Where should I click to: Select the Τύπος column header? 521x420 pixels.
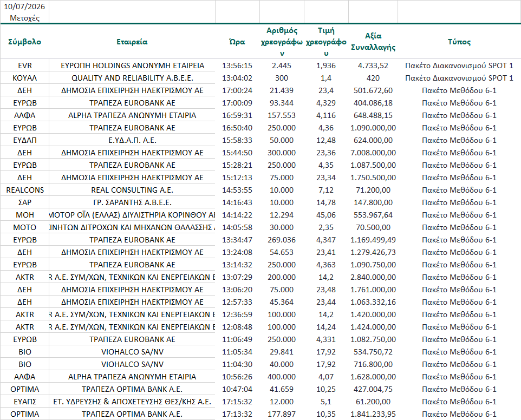click(x=459, y=42)
